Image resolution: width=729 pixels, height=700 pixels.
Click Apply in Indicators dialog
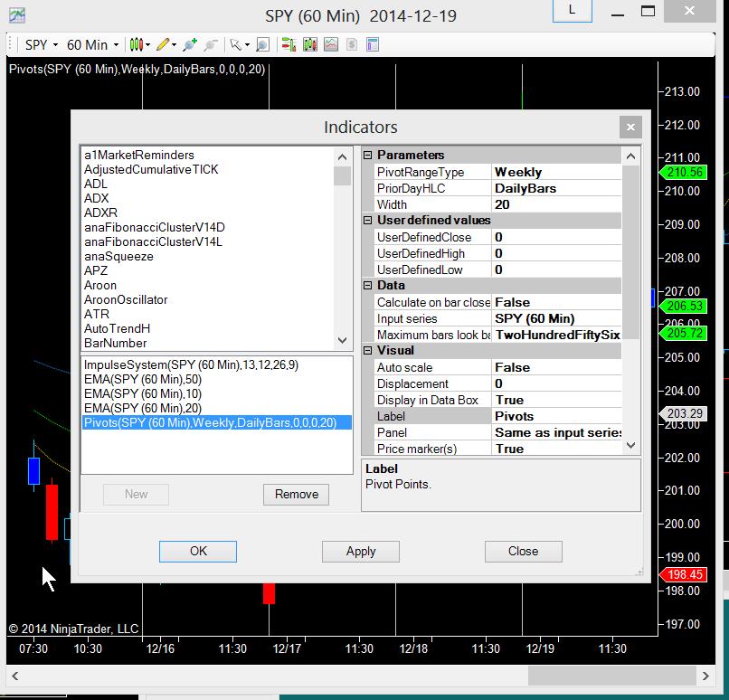[361, 552]
